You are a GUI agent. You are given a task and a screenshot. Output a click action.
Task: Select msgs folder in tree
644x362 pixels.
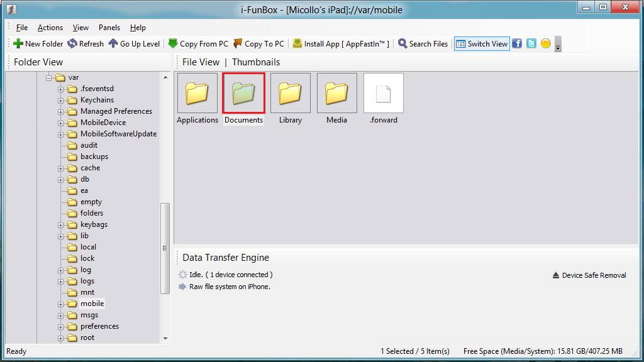[89, 315]
